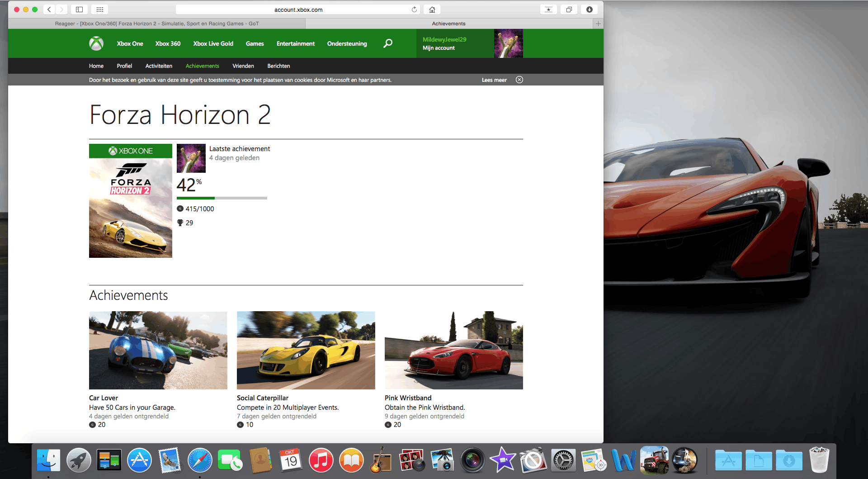Open Maps from the dock
The image size is (868, 479).
[x=594, y=460]
